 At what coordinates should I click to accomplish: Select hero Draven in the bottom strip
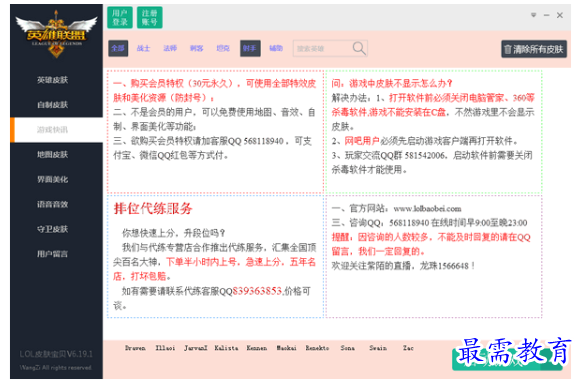pos(135,348)
